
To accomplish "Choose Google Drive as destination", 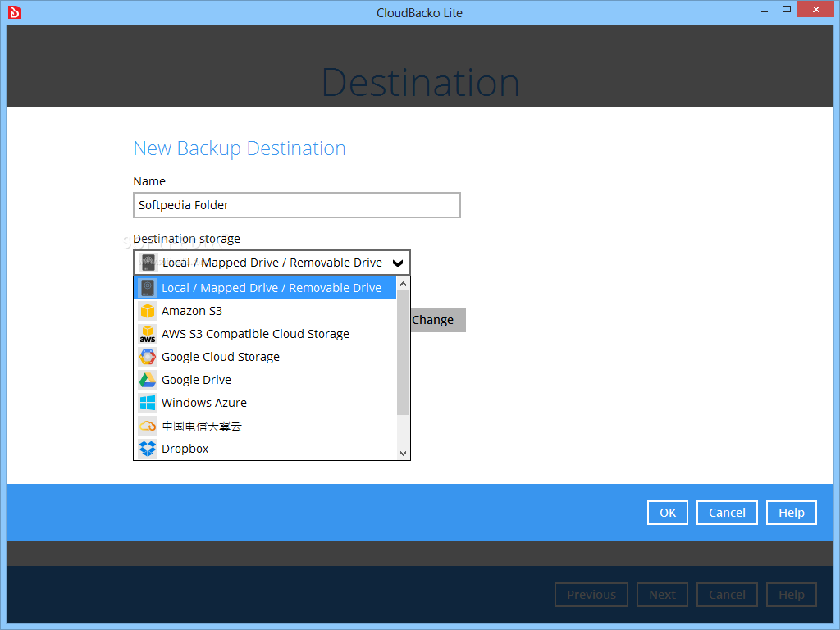I will coord(265,380).
